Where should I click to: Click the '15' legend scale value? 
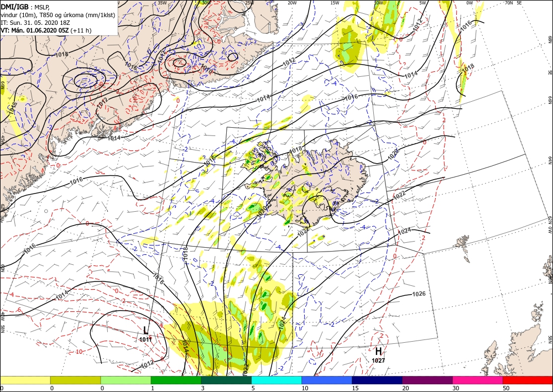click(x=355, y=388)
